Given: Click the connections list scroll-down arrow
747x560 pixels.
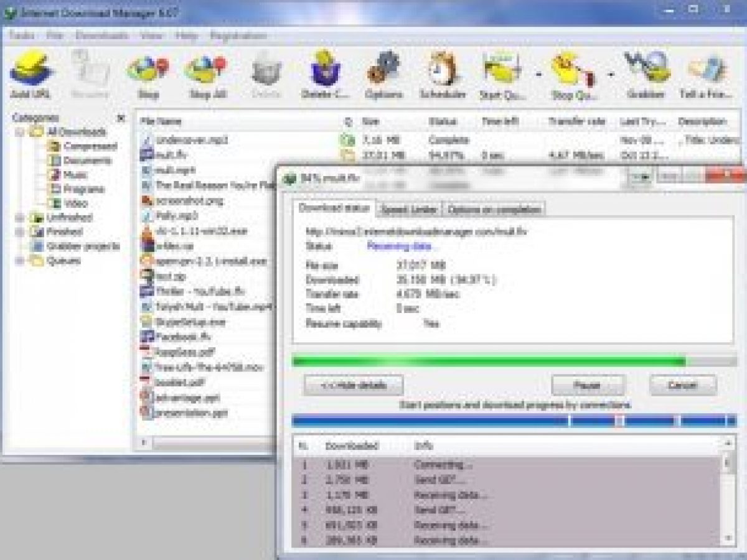Looking at the screenshot, I should pos(728,538).
